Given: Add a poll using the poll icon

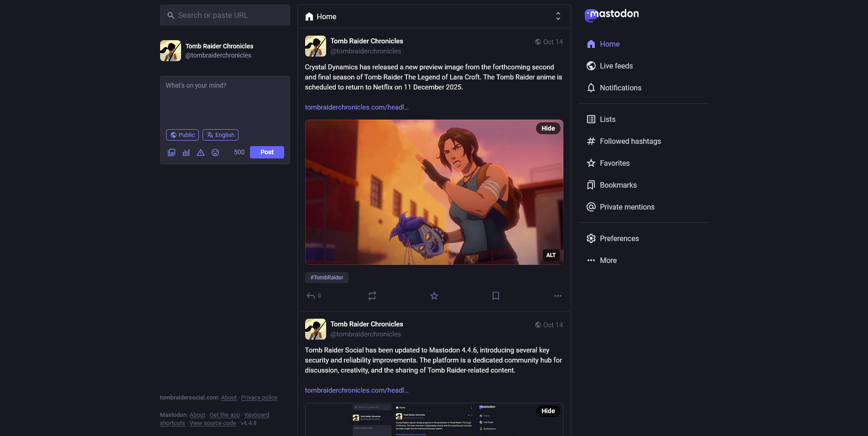Looking at the screenshot, I should tap(186, 152).
